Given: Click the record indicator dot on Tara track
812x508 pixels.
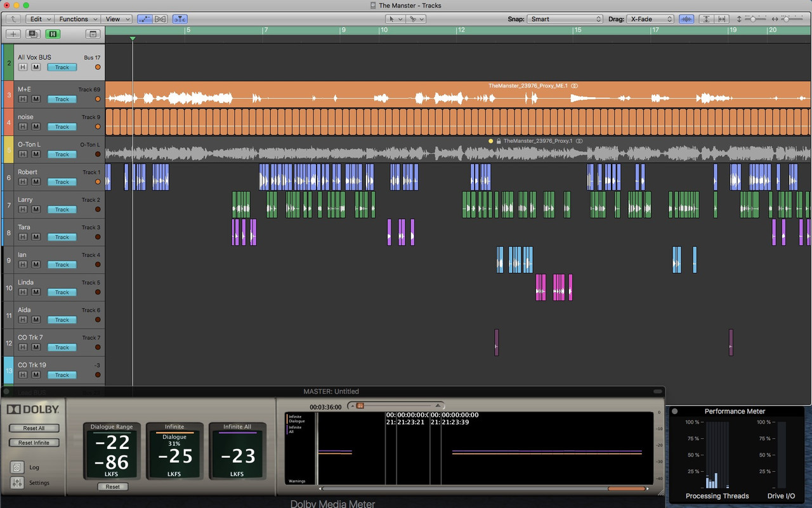Looking at the screenshot, I should point(98,237).
